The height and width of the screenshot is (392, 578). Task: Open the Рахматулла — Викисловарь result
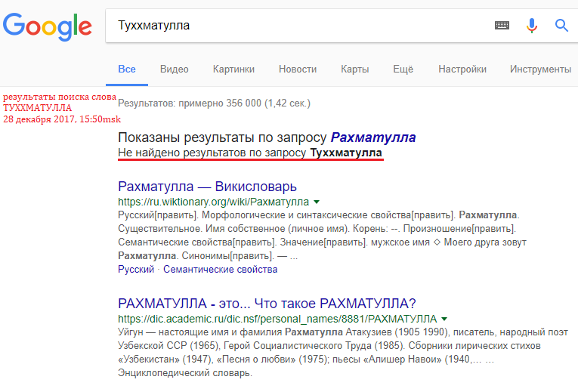[208, 187]
